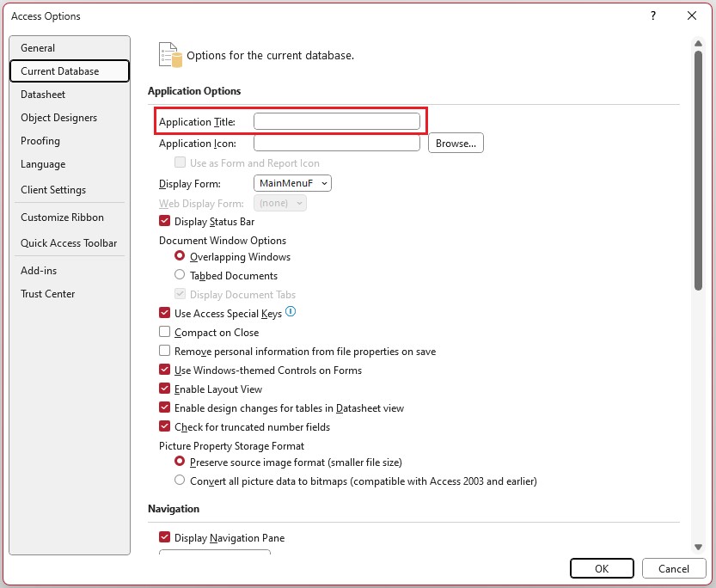This screenshot has width=716, height=588.
Task: Click the info icon beside Use Access Special Keys
Action: (x=291, y=313)
